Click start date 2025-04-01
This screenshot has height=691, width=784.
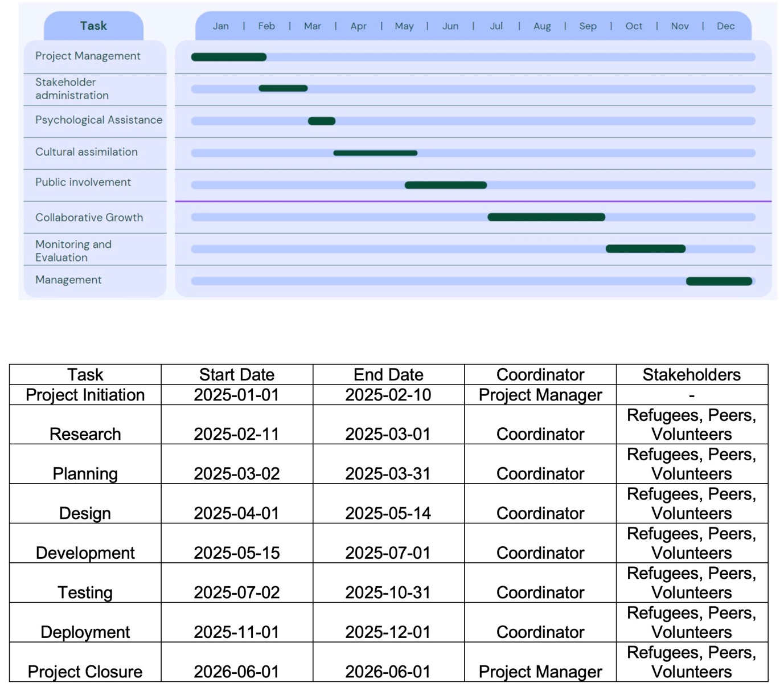pos(237,513)
